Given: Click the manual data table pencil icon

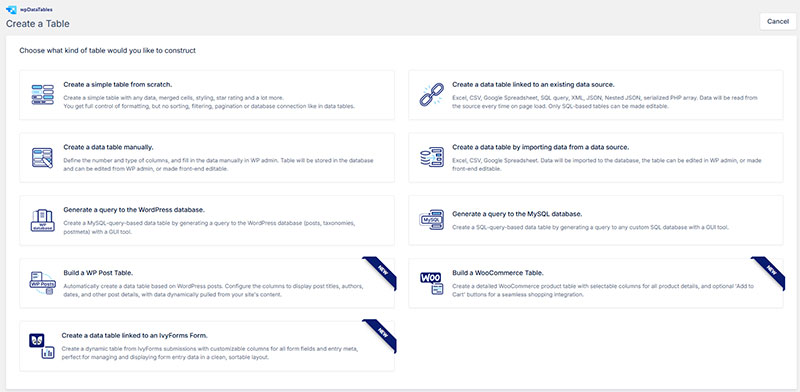Looking at the screenshot, I should coord(42,158).
